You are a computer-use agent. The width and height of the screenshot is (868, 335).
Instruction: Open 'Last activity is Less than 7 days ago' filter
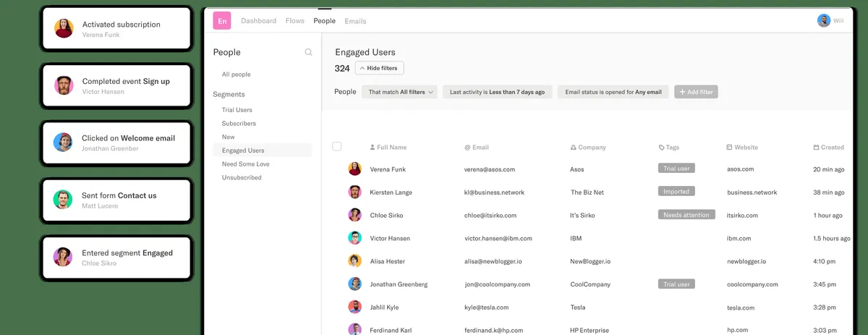(x=497, y=92)
